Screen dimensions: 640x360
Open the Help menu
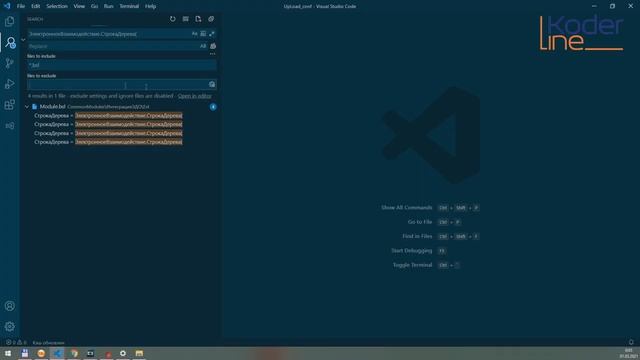[151, 6]
